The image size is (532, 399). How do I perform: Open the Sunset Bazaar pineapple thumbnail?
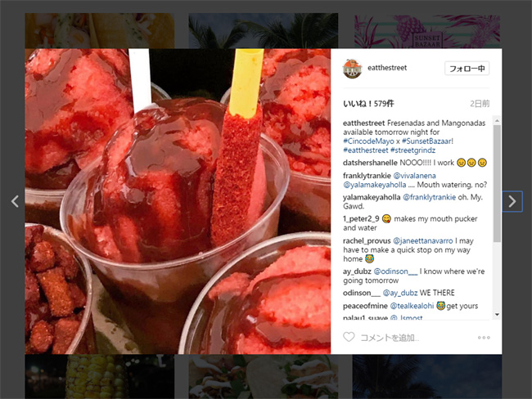click(426, 31)
